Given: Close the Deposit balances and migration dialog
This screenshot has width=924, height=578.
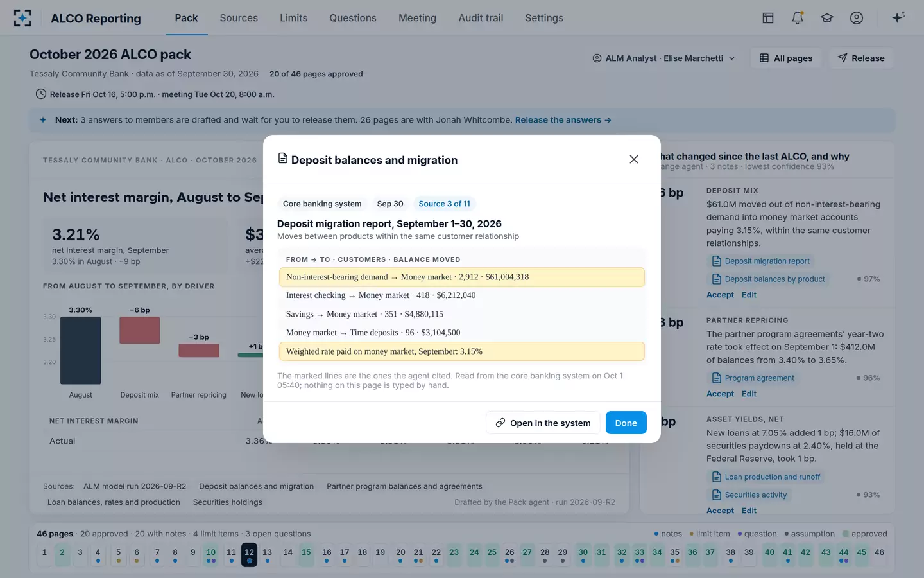Looking at the screenshot, I should [634, 159].
